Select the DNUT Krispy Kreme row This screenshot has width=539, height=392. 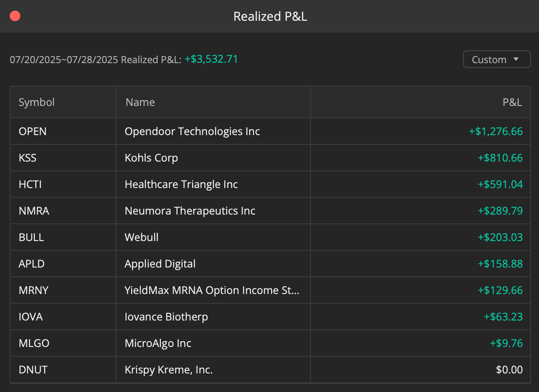pos(270,369)
